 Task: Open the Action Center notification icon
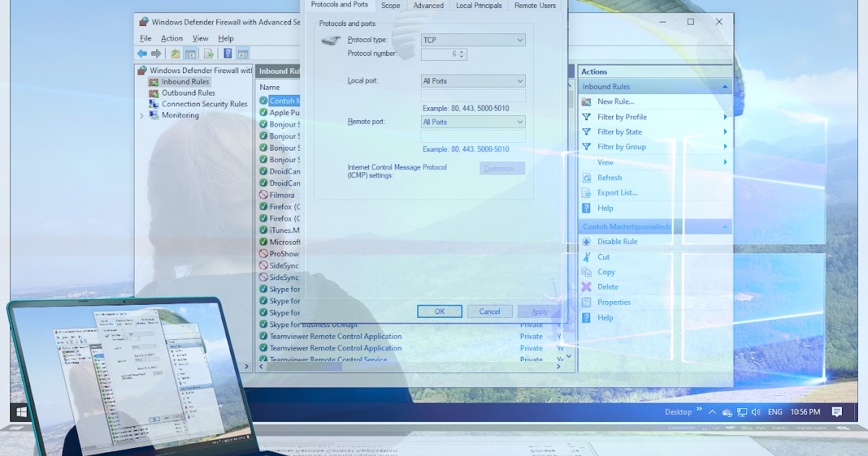click(x=837, y=412)
